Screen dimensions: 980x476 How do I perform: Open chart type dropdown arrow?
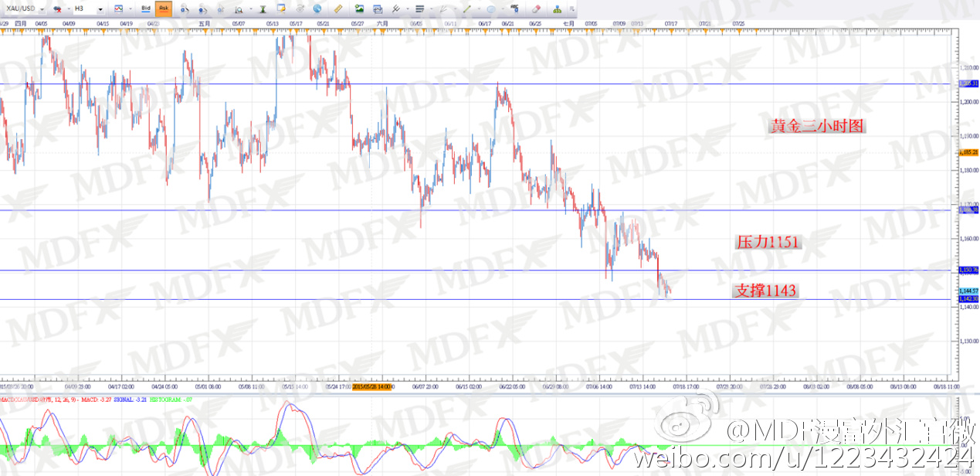coord(129,9)
